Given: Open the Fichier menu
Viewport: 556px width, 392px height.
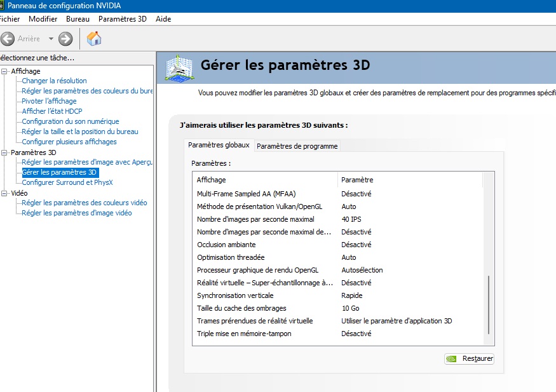Looking at the screenshot, I should pyautogui.click(x=10, y=19).
